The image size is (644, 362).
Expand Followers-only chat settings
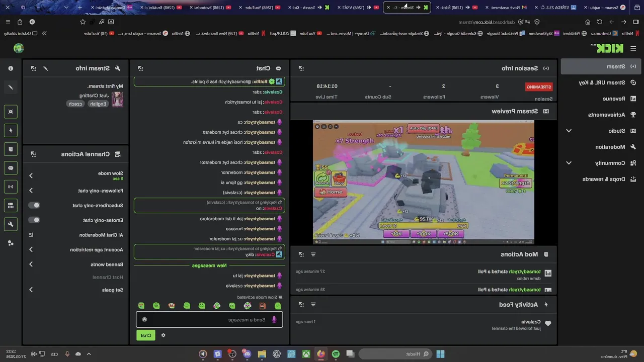coord(31,191)
